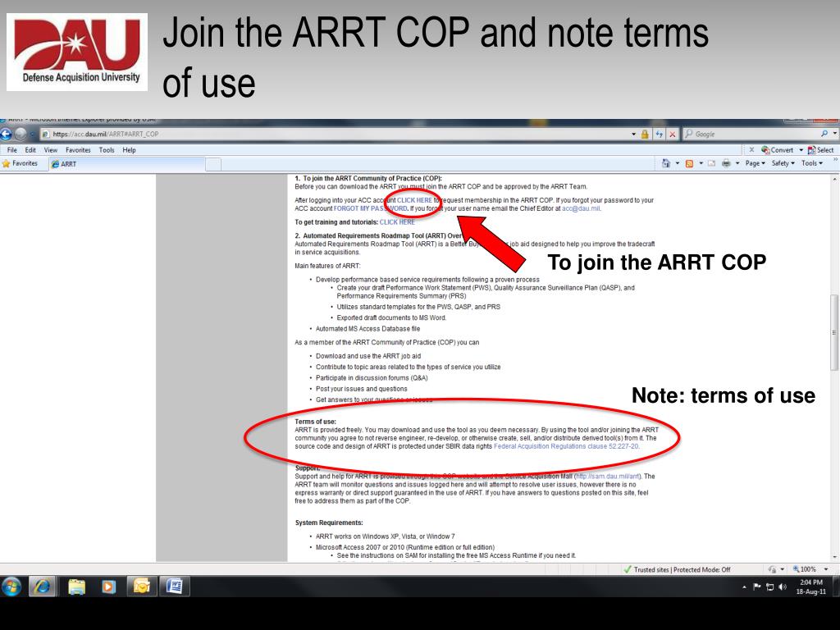
Task: Click the browser Forward arrow button
Action: [21, 134]
